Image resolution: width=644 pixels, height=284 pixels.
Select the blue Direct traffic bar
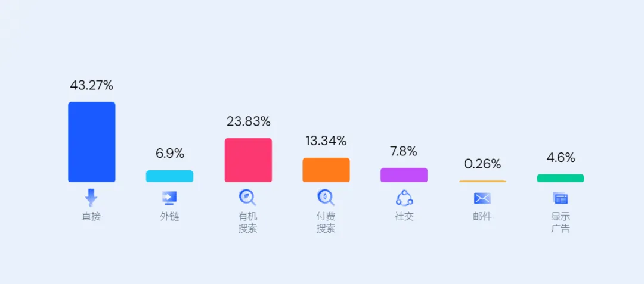[x=91, y=142]
